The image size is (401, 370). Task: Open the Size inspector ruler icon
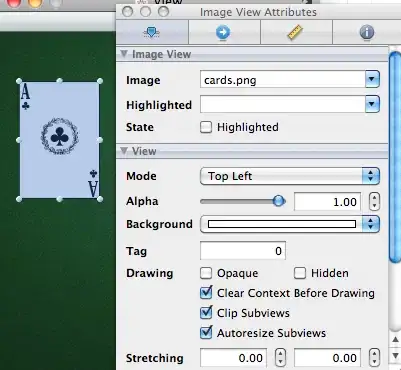[x=295, y=33]
